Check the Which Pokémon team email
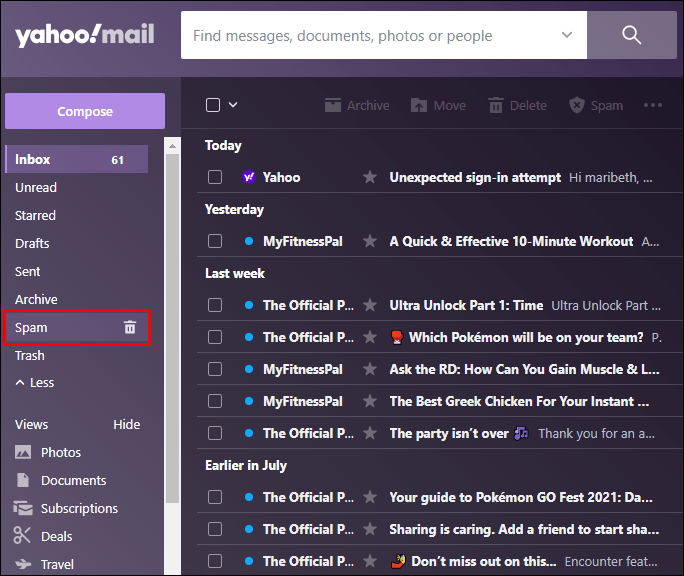The width and height of the screenshot is (684, 576). (215, 337)
